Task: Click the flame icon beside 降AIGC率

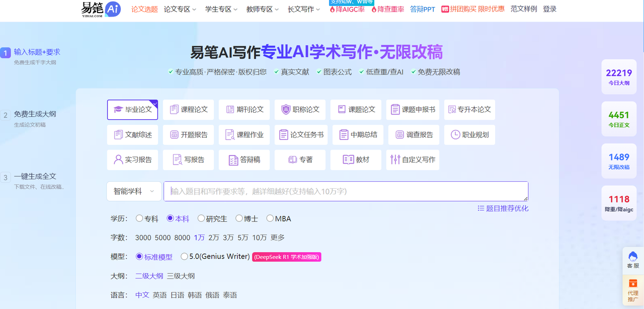Action: pos(333,10)
